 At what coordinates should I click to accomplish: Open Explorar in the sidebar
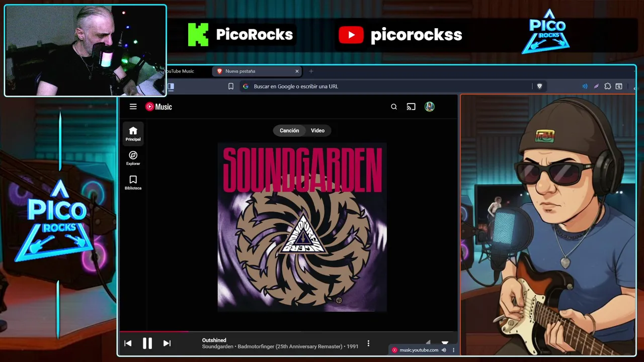(133, 158)
